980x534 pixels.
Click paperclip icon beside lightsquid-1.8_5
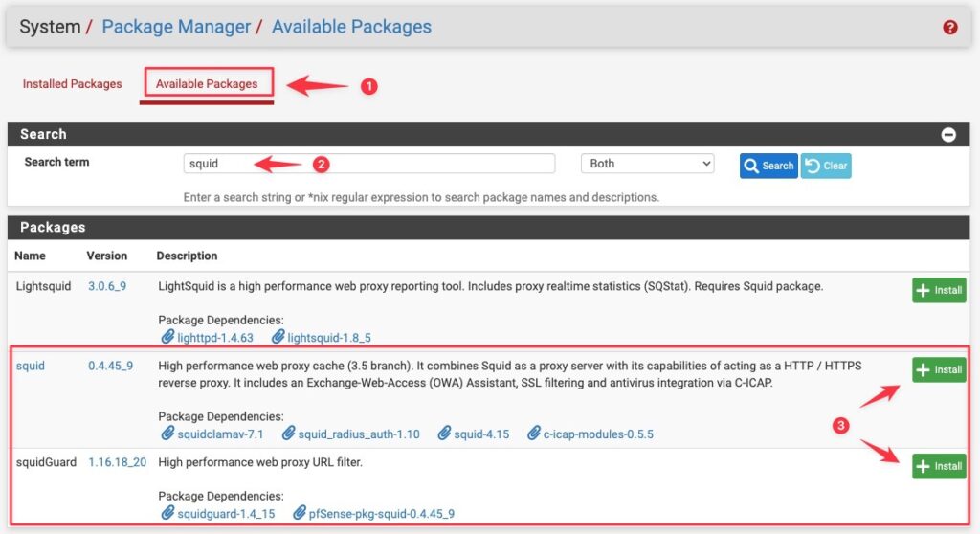[278, 337]
